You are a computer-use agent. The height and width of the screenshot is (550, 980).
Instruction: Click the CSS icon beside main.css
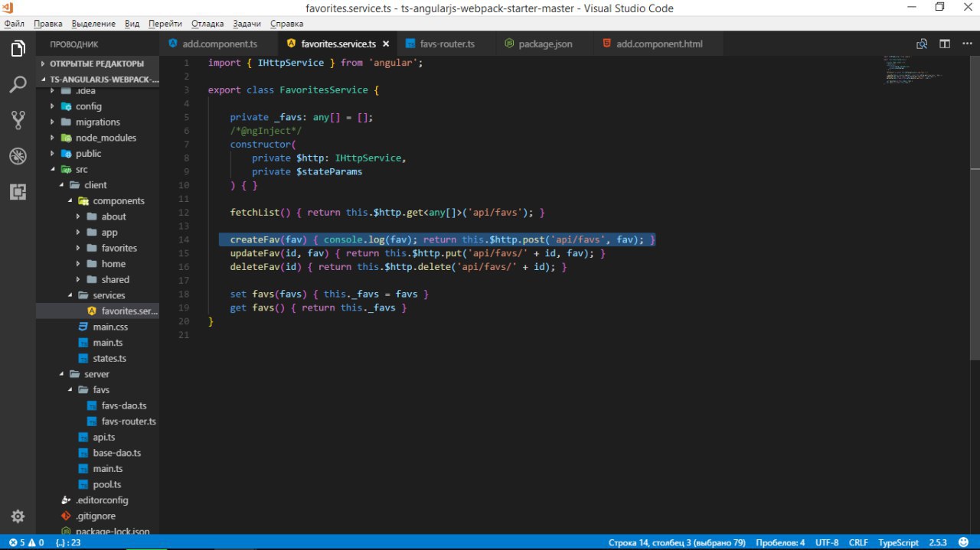84,327
